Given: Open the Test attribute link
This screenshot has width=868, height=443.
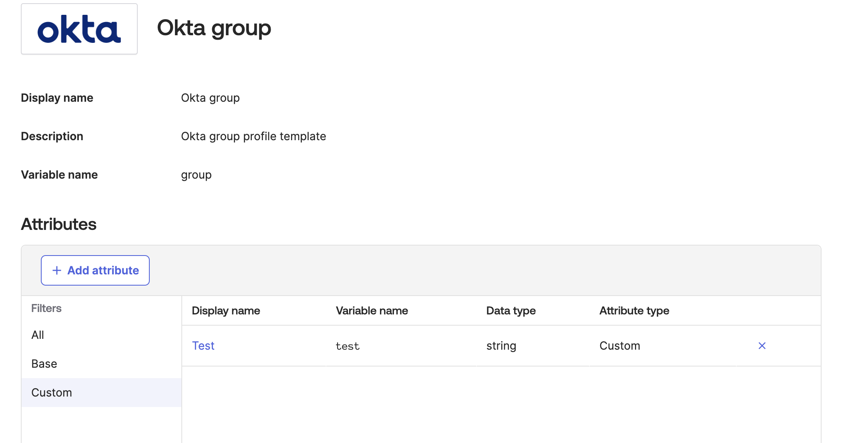Looking at the screenshot, I should (x=203, y=346).
